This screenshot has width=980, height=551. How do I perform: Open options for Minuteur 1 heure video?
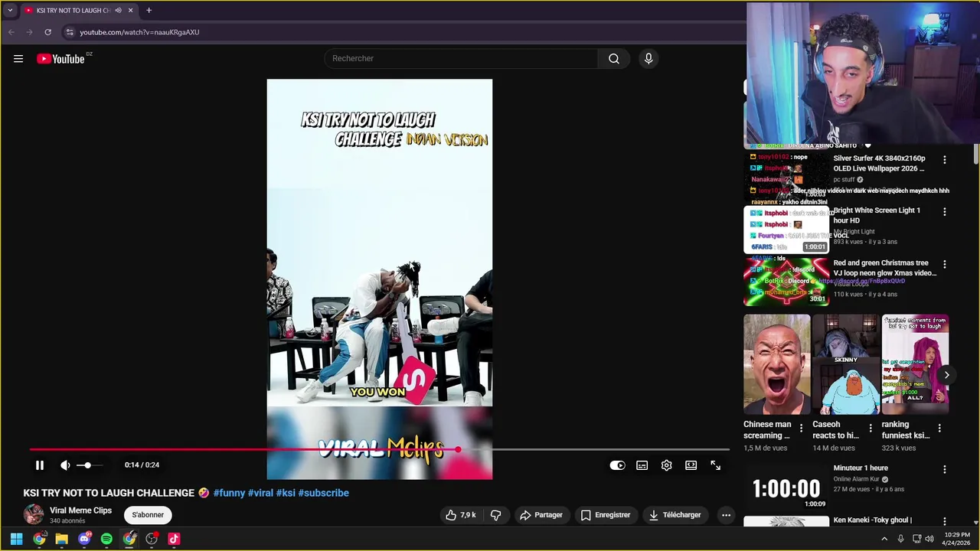click(x=944, y=470)
